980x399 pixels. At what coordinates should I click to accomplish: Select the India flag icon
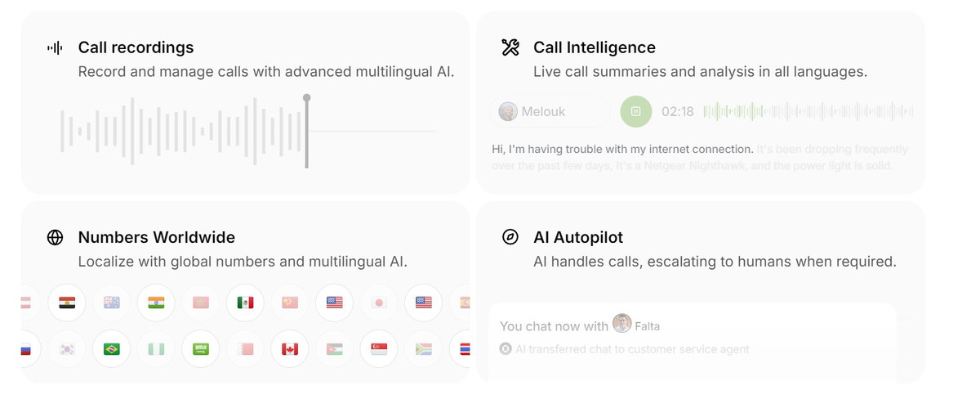coord(156,303)
